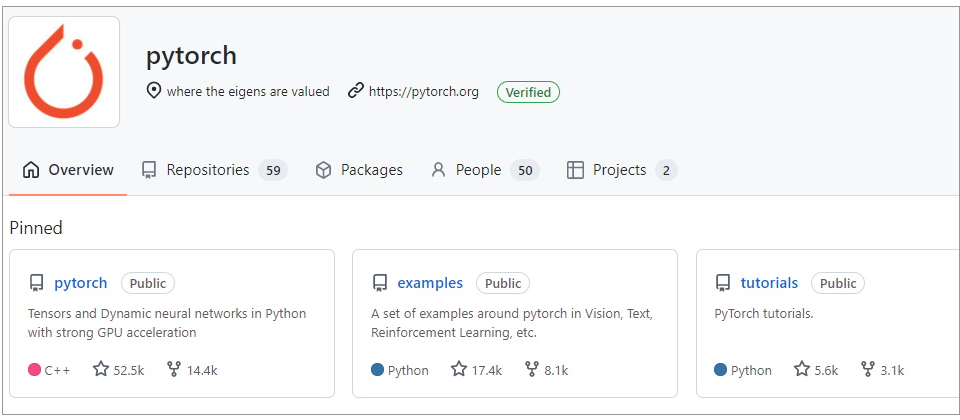
Task: Click the Verified badge
Action: pyautogui.click(x=528, y=92)
